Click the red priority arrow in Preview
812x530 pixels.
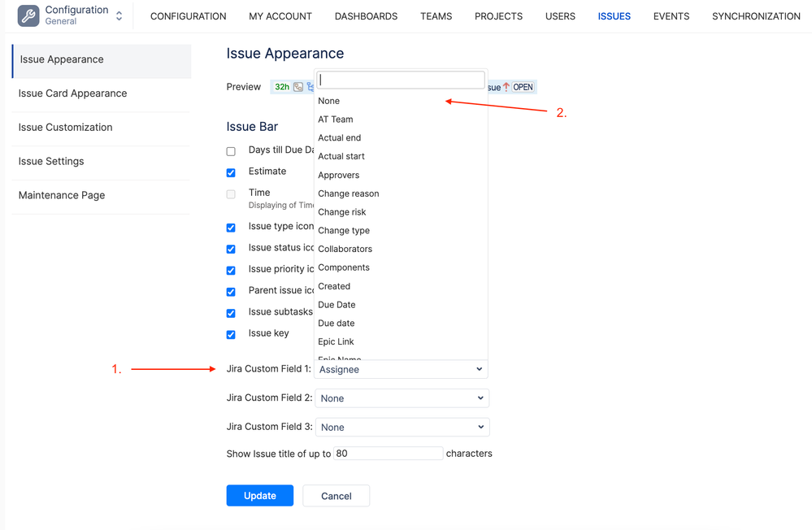(506, 87)
